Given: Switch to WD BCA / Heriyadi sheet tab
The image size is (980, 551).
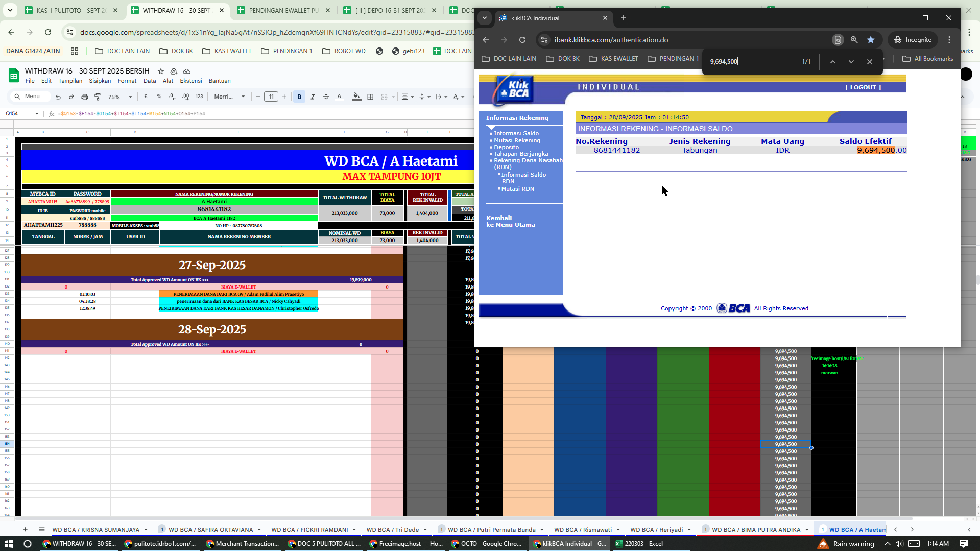Looking at the screenshot, I should click(x=656, y=530).
